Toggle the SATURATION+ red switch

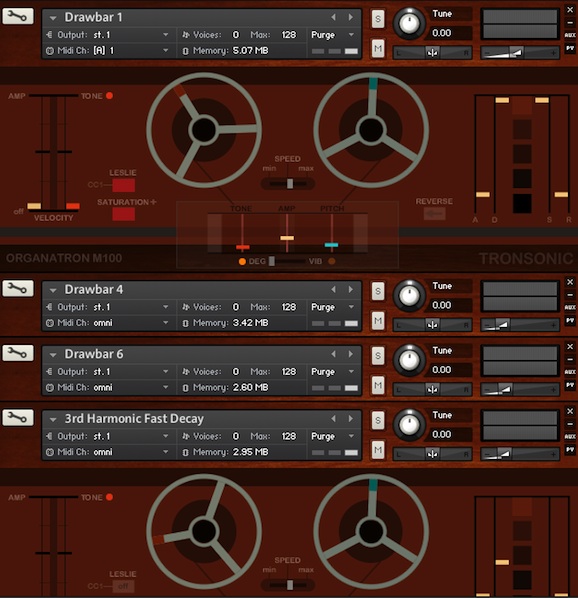click(x=123, y=214)
